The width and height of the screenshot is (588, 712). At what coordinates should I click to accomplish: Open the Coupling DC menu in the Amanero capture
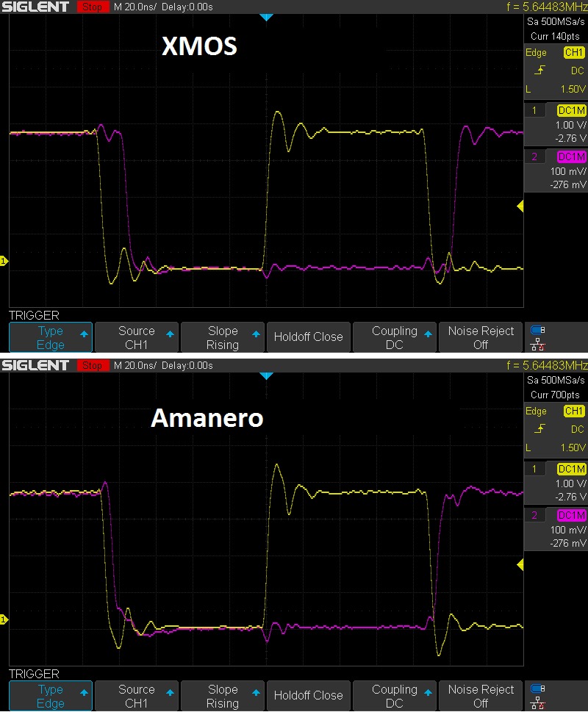[395, 696]
